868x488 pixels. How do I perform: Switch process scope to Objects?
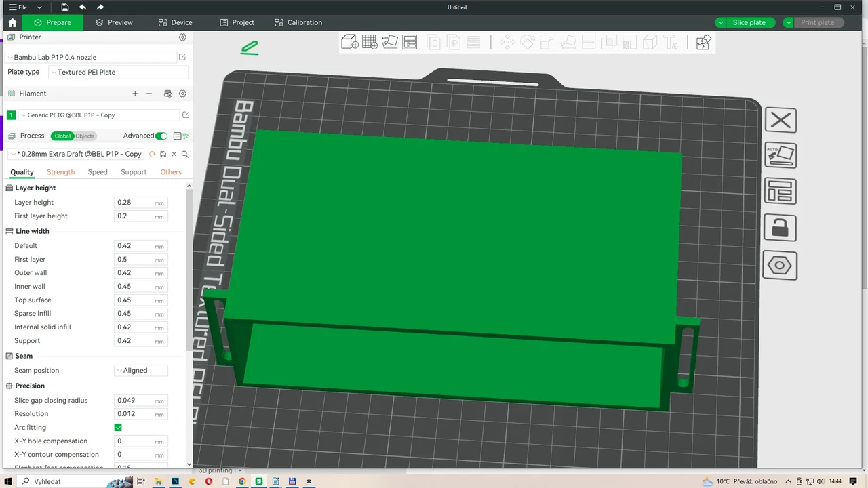pos(85,136)
